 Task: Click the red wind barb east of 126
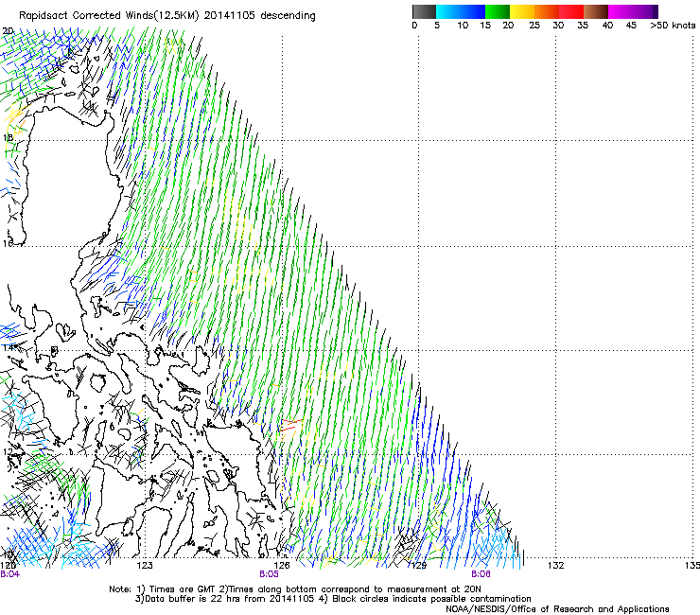point(291,425)
